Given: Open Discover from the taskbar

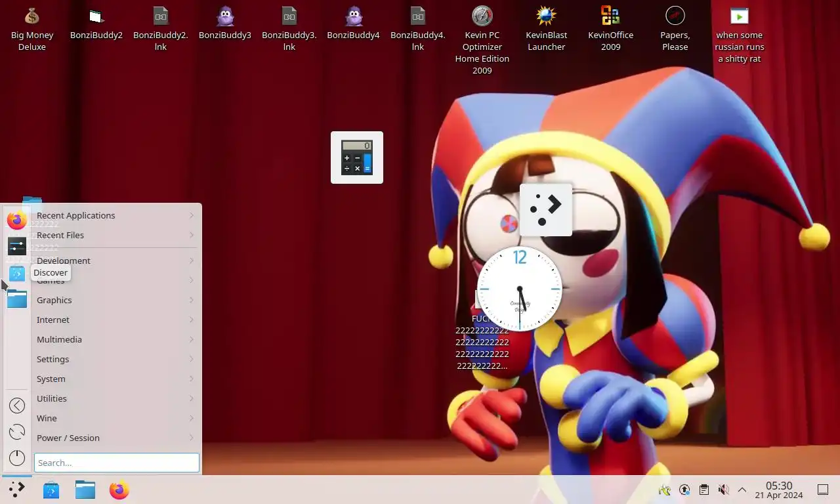Looking at the screenshot, I should (51, 490).
